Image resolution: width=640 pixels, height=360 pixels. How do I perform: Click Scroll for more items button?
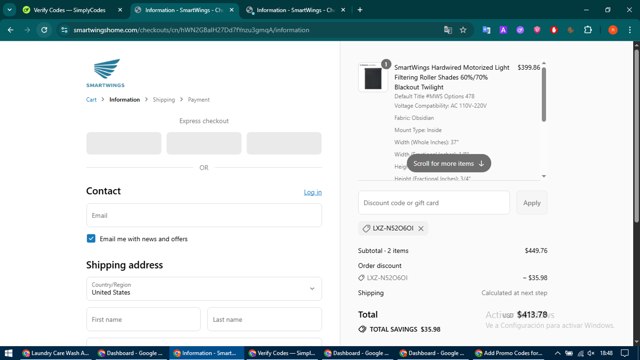pyautogui.click(x=449, y=163)
